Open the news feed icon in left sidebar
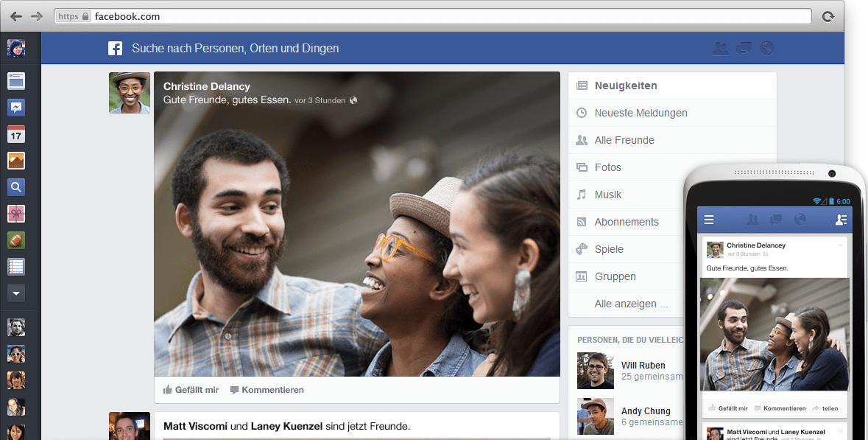The width and height of the screenshot is (868, 440). point(16,81)
